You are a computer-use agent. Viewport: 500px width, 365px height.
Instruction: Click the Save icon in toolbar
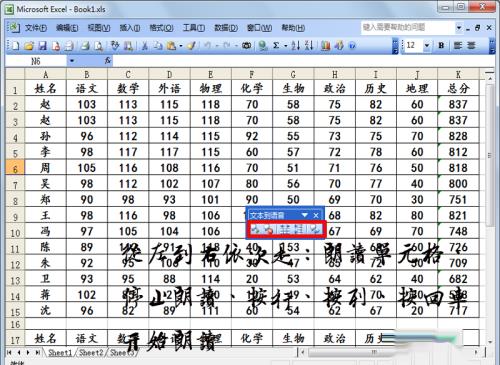(x=43, y=45)
